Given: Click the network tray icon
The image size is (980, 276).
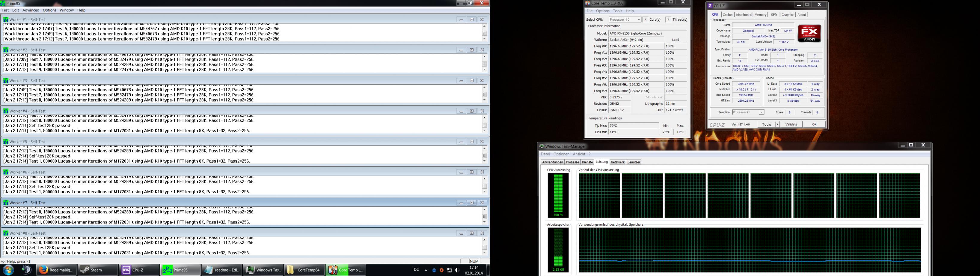Looking at the screenshot, I should 449,270.
